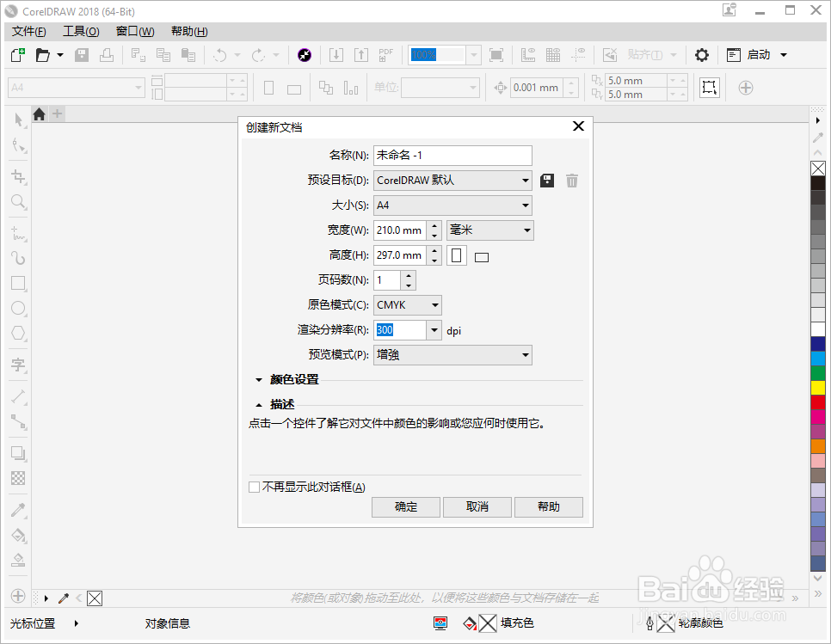Image resolution: width=831 pixels, height=644 pixels.
Task: Open the 文件(F) menu
Action: click(x=29, y=31)
